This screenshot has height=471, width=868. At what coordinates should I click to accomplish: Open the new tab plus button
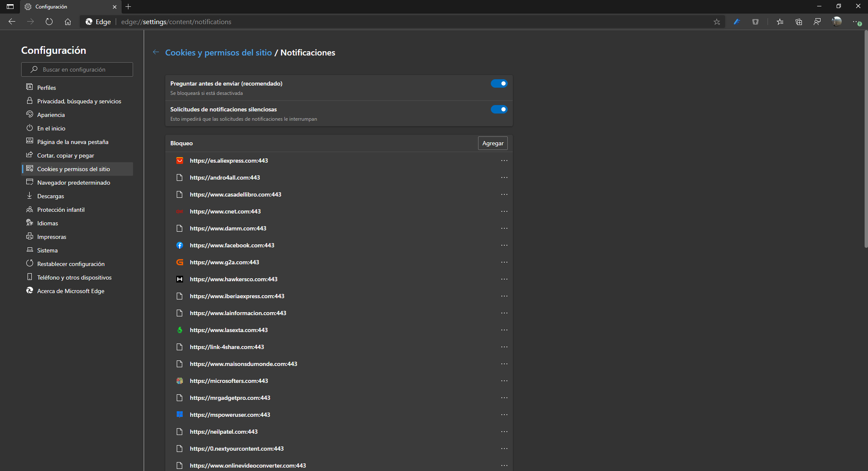click(x=128, y=6)
